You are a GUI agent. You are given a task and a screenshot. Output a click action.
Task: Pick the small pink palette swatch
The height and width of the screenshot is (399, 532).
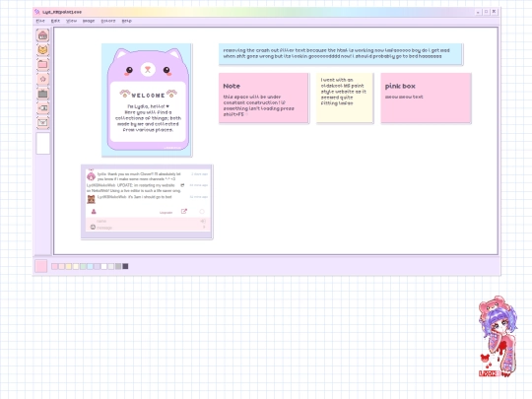[x=54, y=267]
